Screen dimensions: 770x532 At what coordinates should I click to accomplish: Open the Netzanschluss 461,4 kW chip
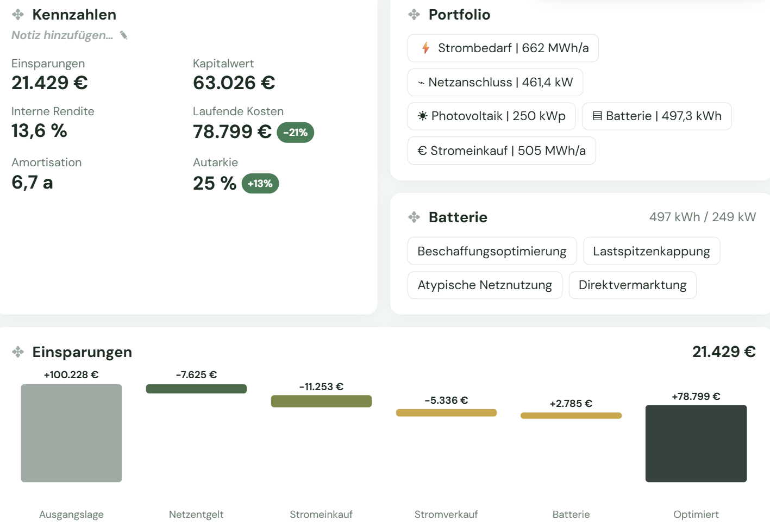[496, 83]
